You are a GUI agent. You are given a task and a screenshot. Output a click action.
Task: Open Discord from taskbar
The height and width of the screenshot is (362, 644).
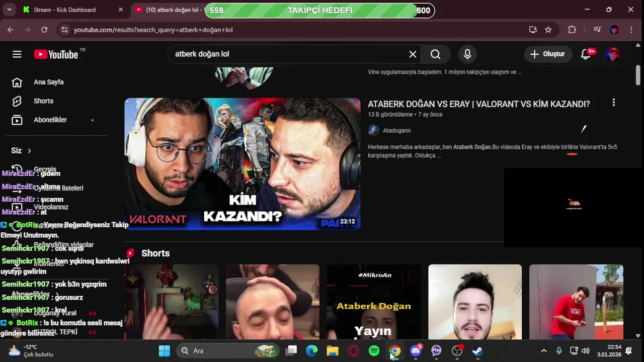click(x=416, y=351)
